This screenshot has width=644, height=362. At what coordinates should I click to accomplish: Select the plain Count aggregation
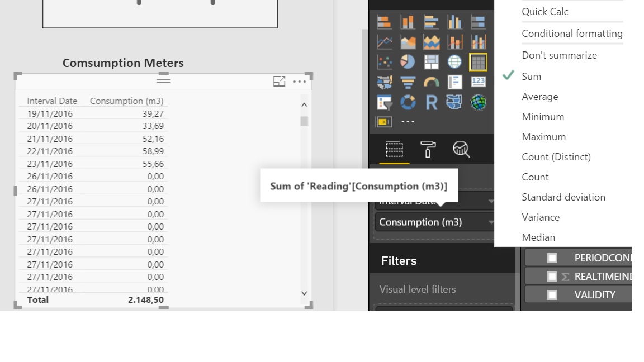(535, 177)
